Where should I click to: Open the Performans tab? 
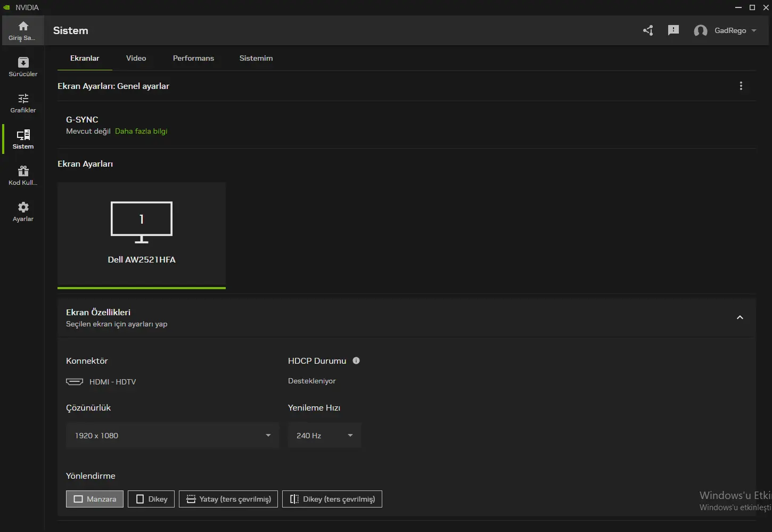click(x=193, y=58)
